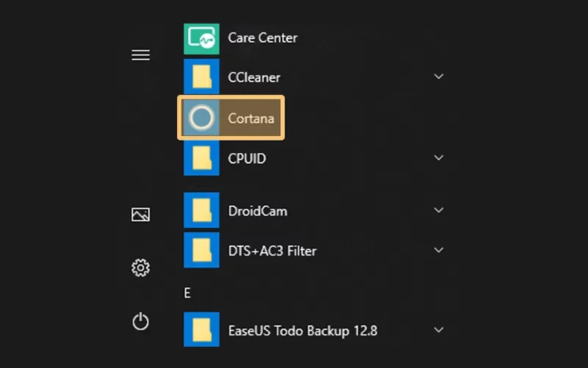Screen dimensions: 588x368
Task: Select the Care Center label
Action: [262, 38]
